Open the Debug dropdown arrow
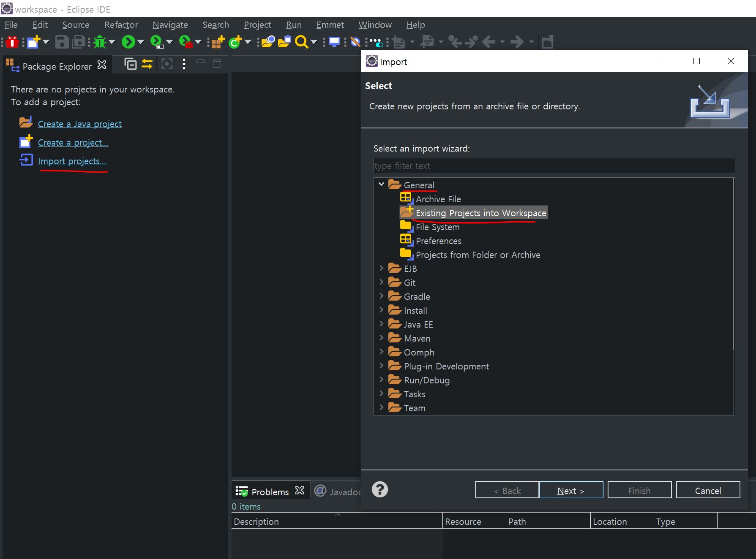Image resolution: width=756 pixels, height=559 pixels. [x=112, y=42]
